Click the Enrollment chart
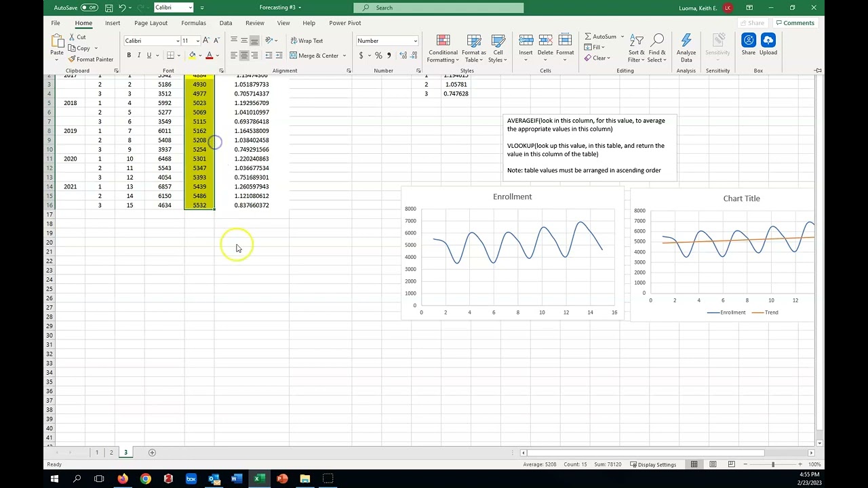 tap(512, 253)
